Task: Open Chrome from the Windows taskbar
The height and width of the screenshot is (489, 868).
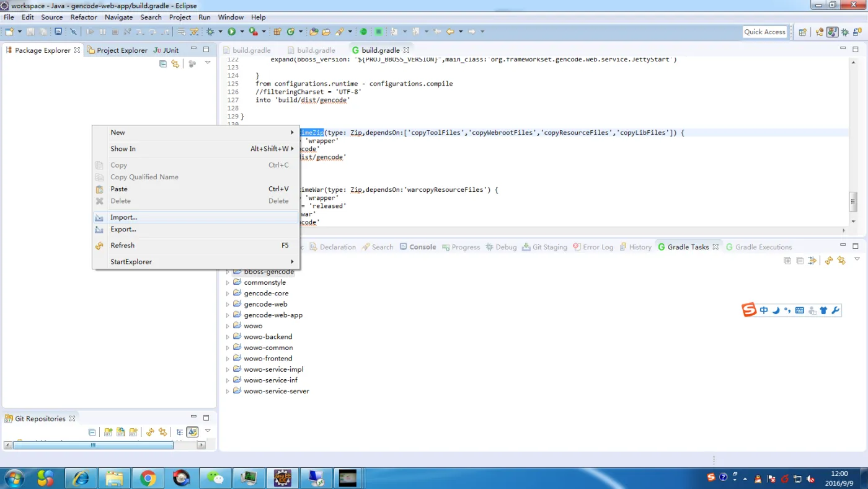Action: coord(148,478)
